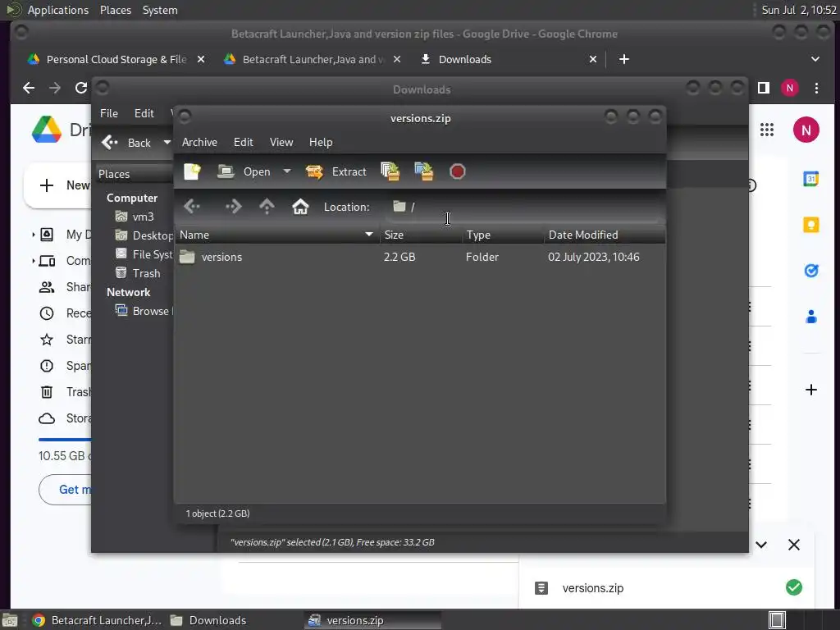The width and height of the screenshot is (840, 630).
Task: Click Show desktop icon in taskbar
Action: pos(10,620)
